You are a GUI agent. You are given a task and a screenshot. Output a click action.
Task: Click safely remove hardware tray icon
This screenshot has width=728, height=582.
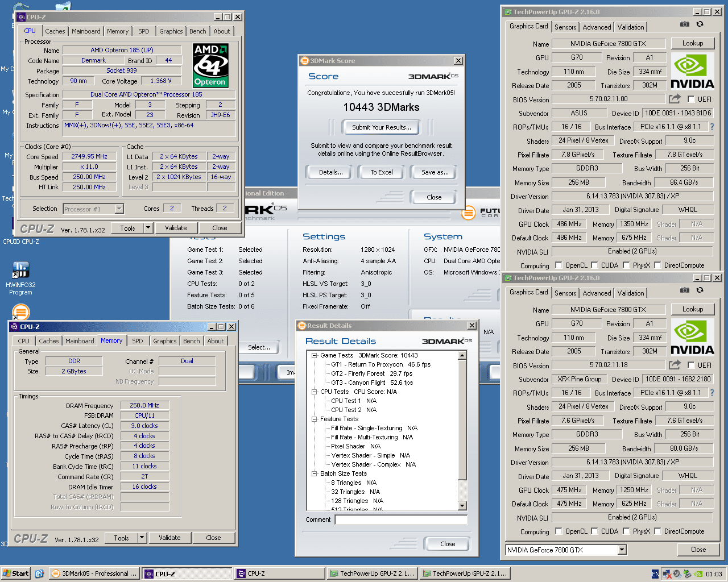687,574
